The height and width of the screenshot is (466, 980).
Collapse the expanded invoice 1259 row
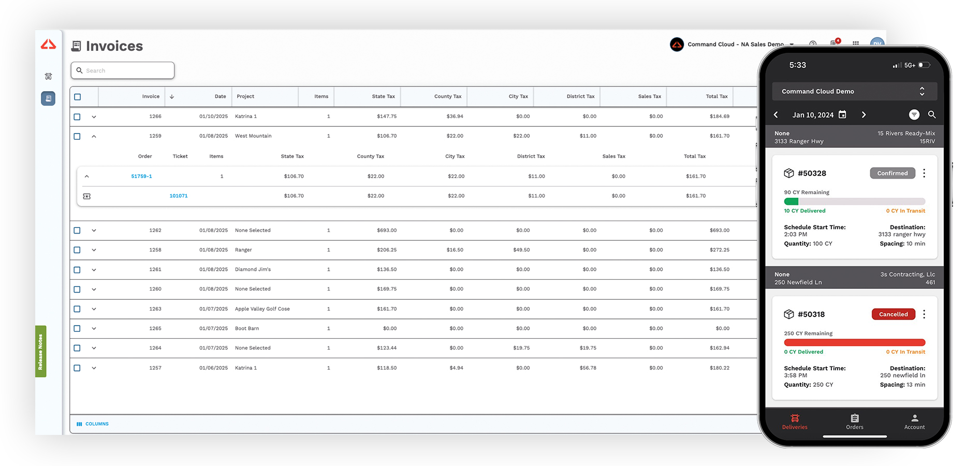click(x=94, y=136)
